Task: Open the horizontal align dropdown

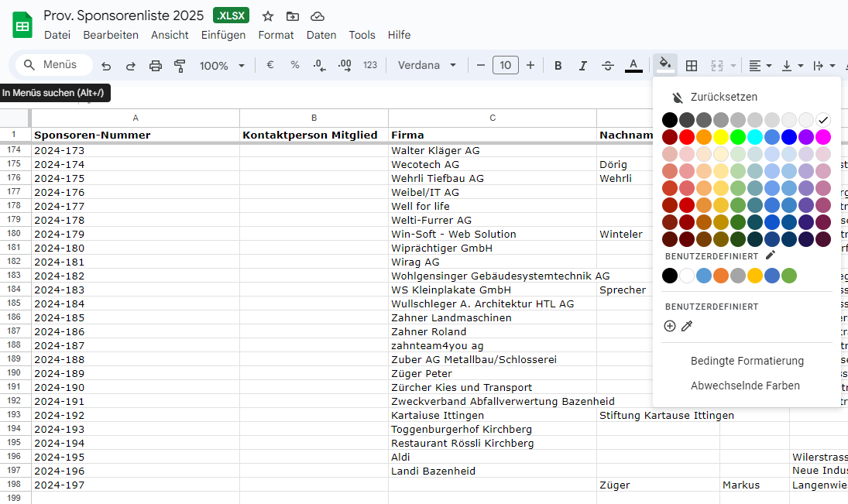Action: 760,66
